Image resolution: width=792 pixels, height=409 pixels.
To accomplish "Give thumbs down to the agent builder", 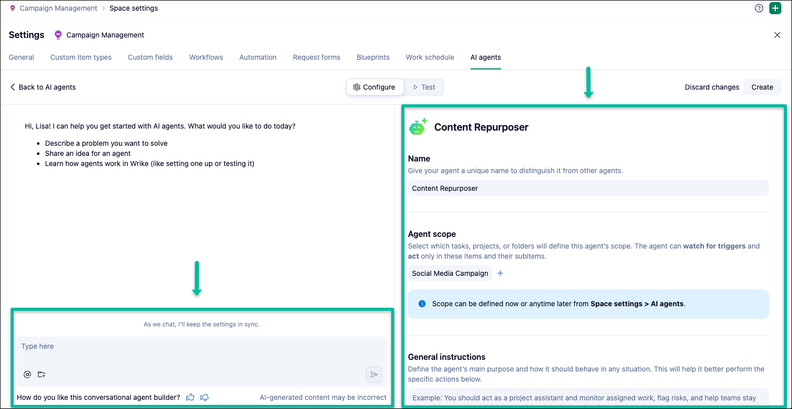I will (205, 397).
